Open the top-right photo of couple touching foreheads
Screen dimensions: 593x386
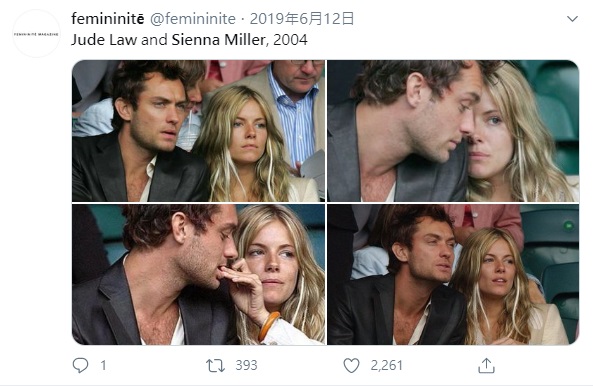[453, 131]
